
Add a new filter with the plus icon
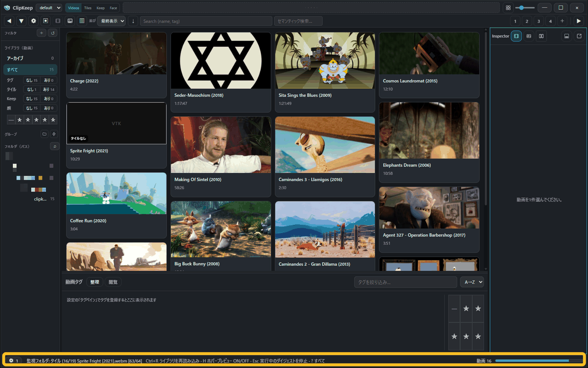pyautogui.click(x=41, y=33)
